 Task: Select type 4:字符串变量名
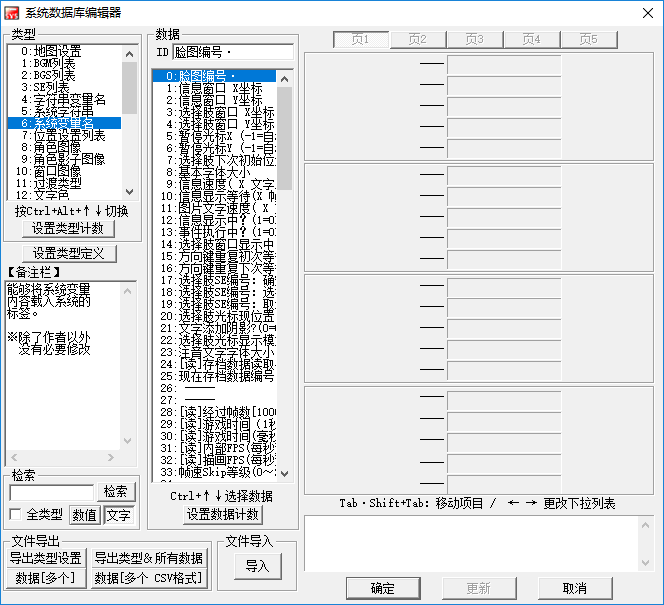click(64, 99)
